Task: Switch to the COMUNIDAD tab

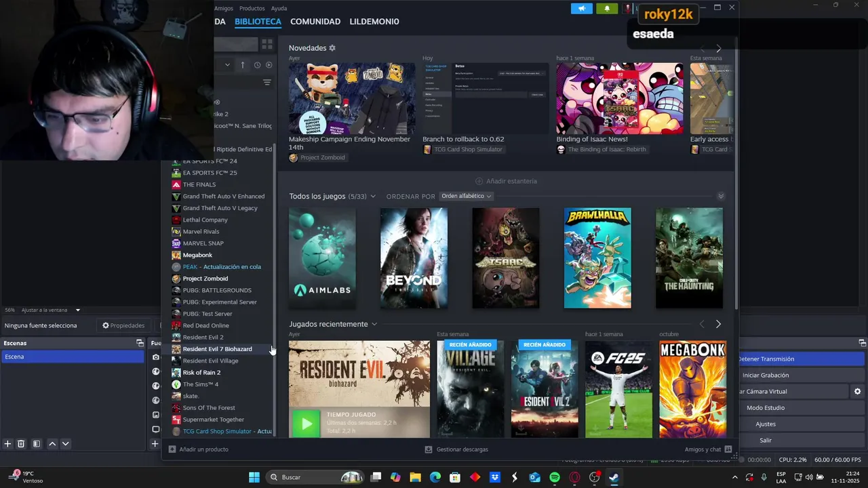Action: pos(315,22)
